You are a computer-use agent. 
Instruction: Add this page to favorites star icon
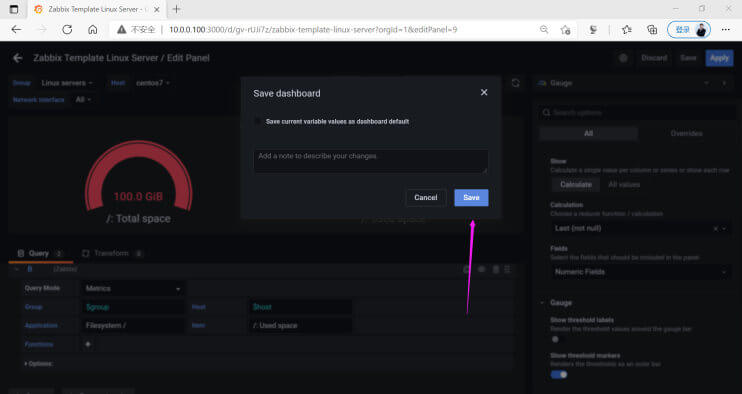(x=565, y=30)
